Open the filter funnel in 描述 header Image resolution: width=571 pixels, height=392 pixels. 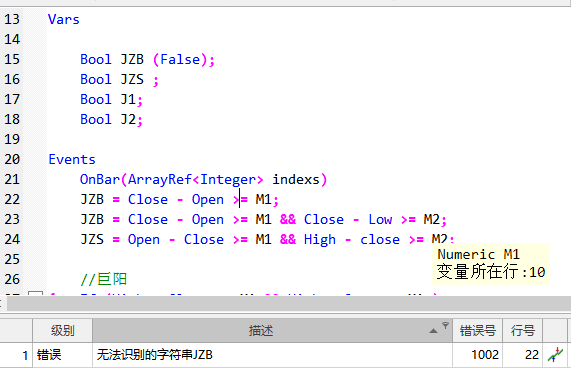click(x=445, y=325)
